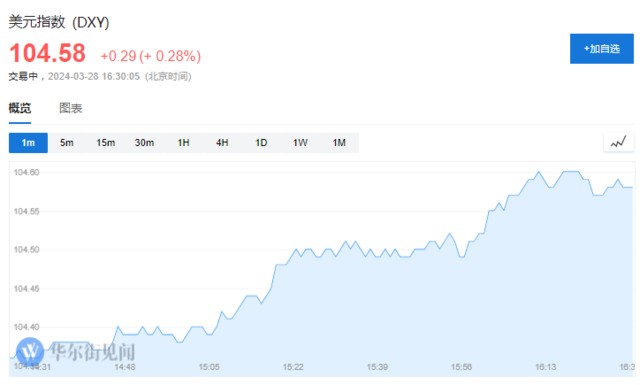640x385 pixels.
Task: Click the 104.50 price axis label
Action: tap(27, 249)
